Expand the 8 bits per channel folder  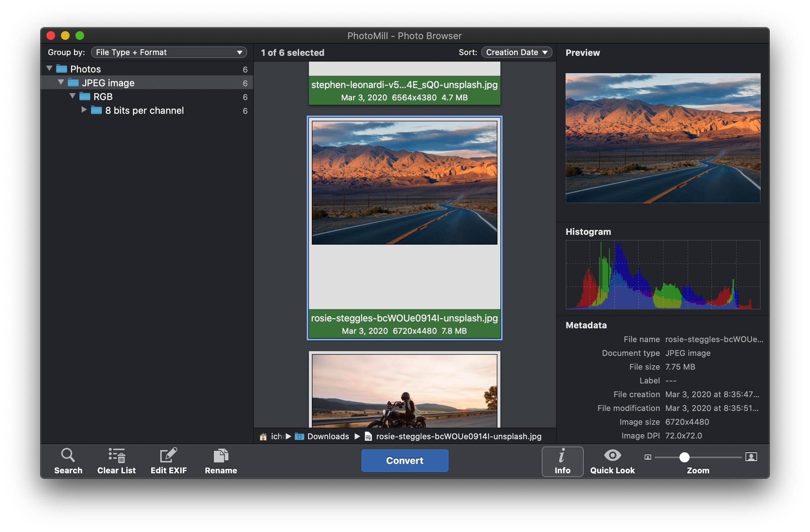[84, 110]
